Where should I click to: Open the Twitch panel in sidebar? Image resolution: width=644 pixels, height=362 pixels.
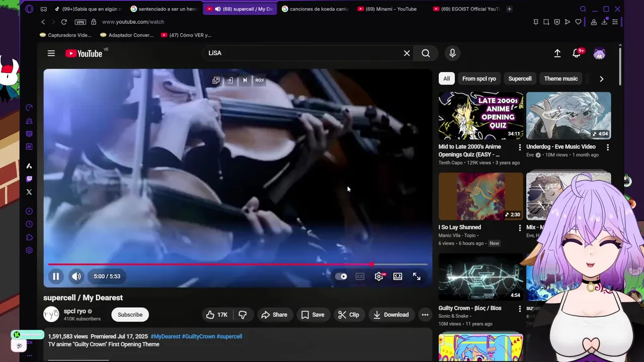click(x=29, y=179)
